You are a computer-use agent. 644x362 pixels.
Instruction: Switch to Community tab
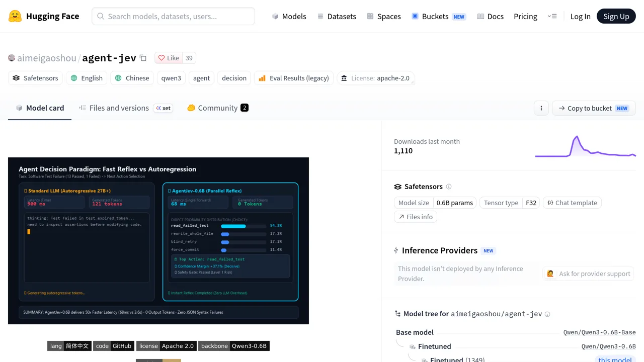point(217,108)
